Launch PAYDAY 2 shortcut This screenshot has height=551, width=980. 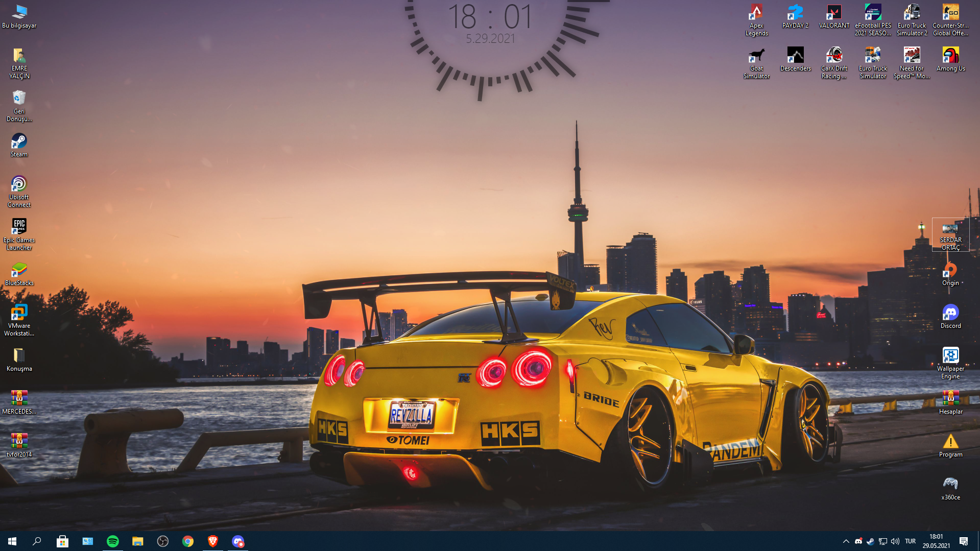pyautogui.click(x=795, y=16)
